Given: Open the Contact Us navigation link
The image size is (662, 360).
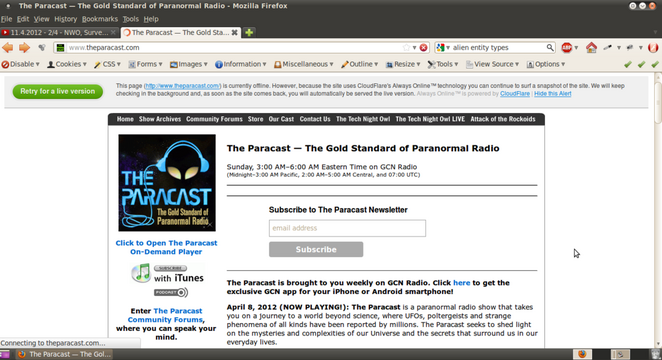Looking at the screenshot, I should pos(315,119).
